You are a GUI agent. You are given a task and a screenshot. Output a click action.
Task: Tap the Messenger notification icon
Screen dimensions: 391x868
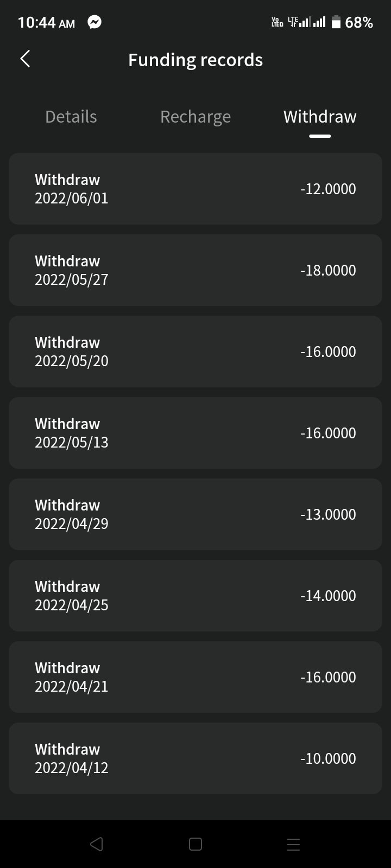coord(94,22)
